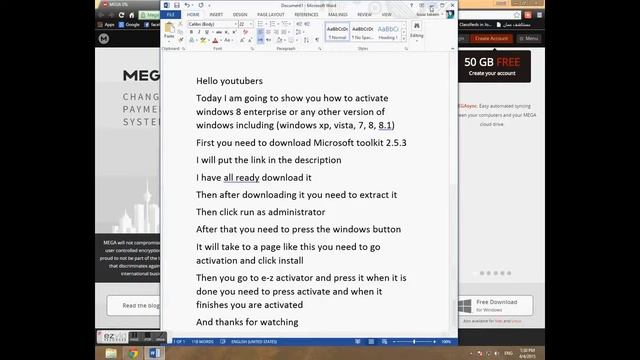This screenshot has width=640, height=360.
Task: Click Create Account button on MEGA
Action: point(491,38)
